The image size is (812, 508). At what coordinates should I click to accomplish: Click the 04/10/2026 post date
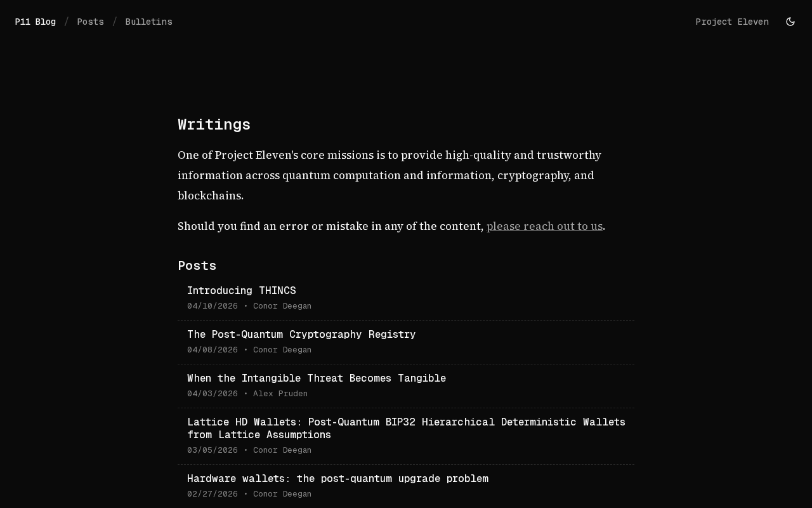pyautogui.click(x=213, y=306)
